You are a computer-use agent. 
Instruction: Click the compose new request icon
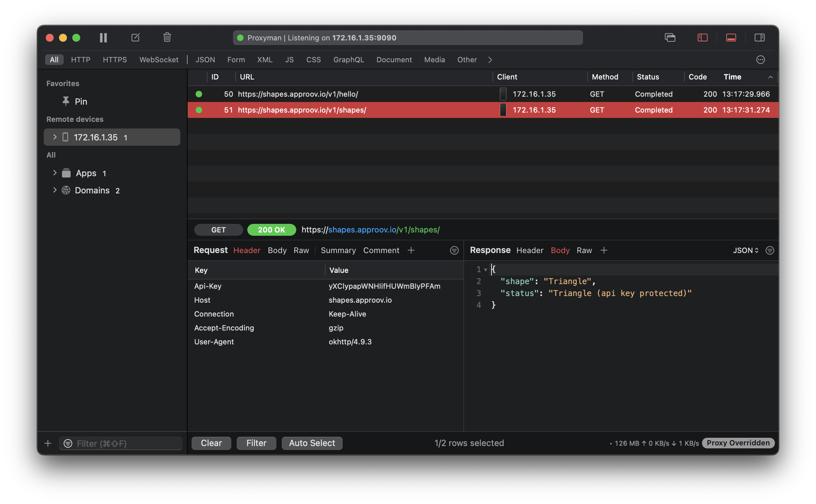click(136, 37)
